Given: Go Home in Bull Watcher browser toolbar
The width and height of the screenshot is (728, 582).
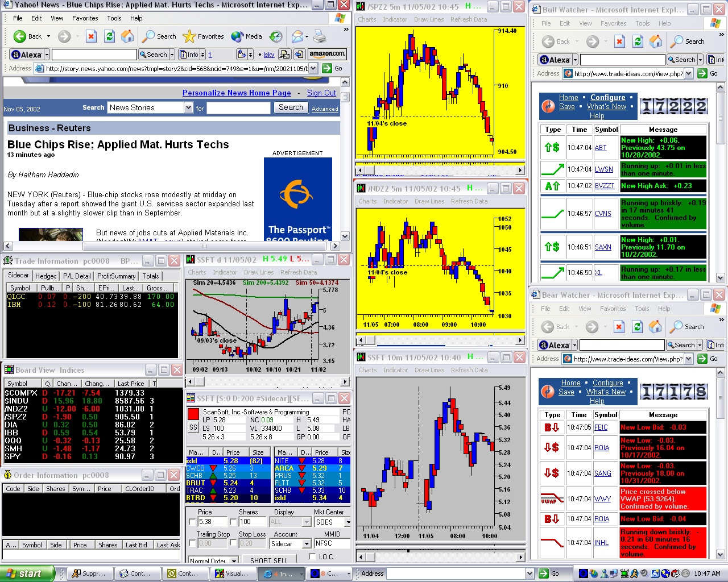Looking at the screenshot, I should (656, 41).
